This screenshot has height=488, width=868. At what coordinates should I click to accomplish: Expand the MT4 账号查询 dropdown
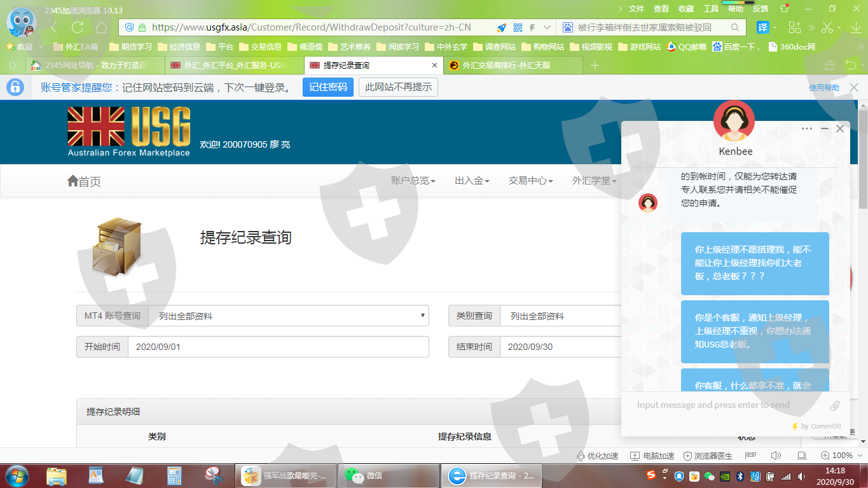288,316
